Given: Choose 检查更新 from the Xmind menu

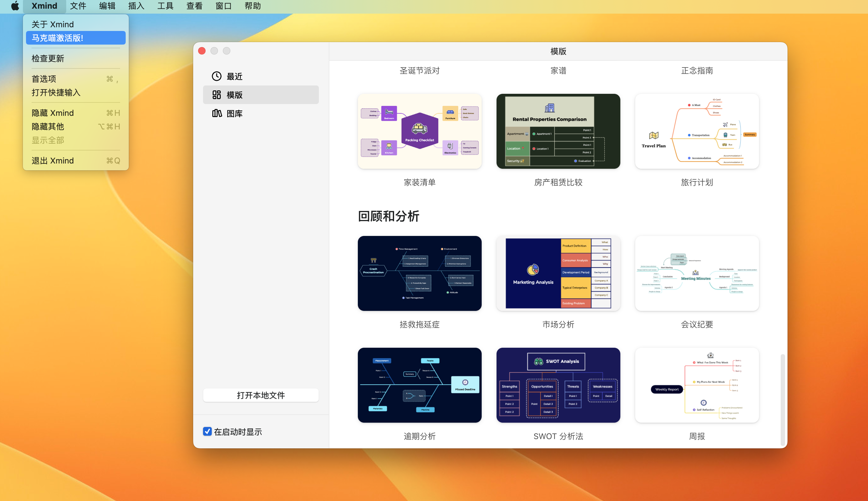Looking at the screenshot, I should coord(48,59).
